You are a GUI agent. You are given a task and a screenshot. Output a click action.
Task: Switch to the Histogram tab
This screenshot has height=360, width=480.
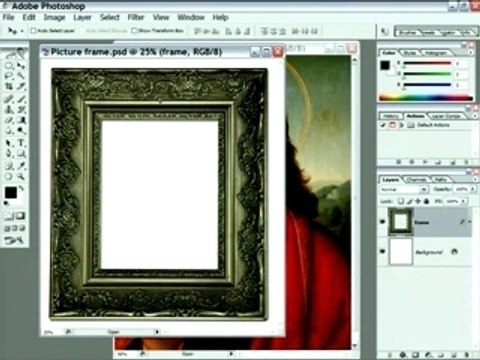(x=436, y=53)
